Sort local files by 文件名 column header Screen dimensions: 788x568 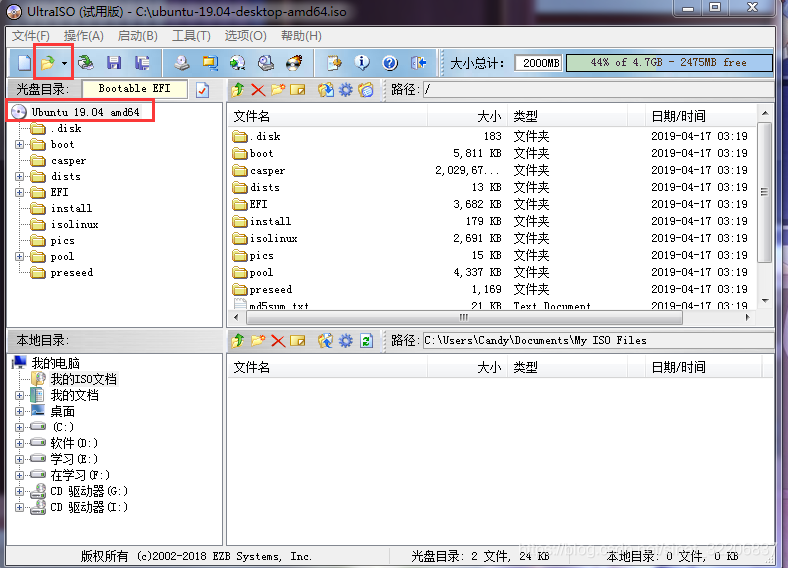(x=329, y=367)
